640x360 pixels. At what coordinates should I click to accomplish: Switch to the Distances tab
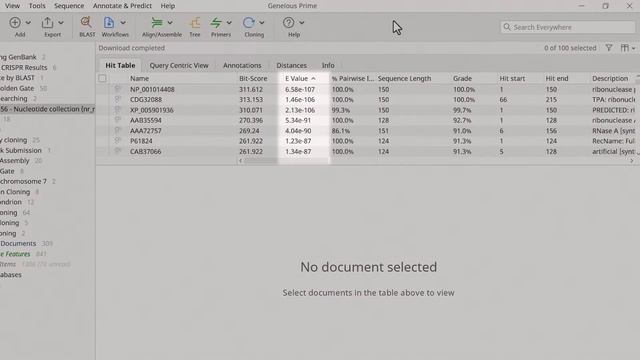(291, 65)
